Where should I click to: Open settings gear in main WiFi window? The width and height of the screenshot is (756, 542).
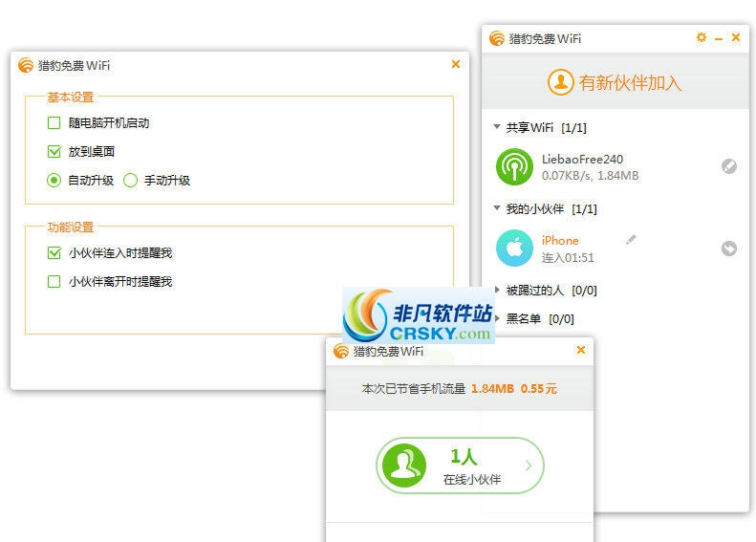(702, 37)
